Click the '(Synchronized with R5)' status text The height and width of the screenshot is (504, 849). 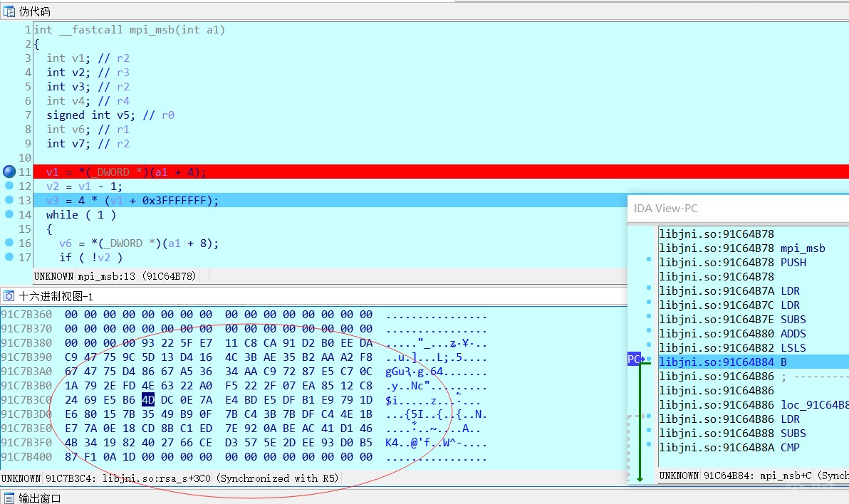(276, 478)
